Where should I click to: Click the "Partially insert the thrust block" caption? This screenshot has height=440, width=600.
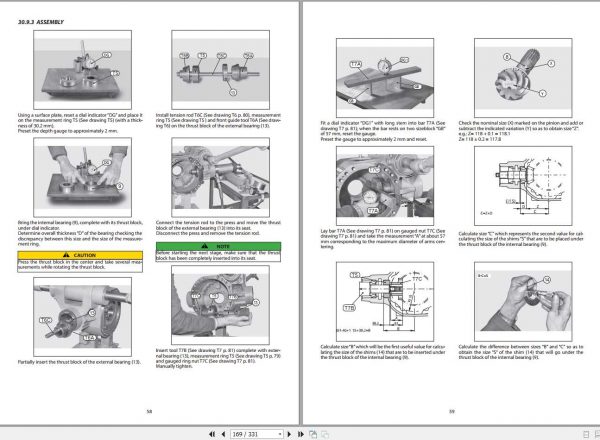pyautogui.click(x=79, y=362)
